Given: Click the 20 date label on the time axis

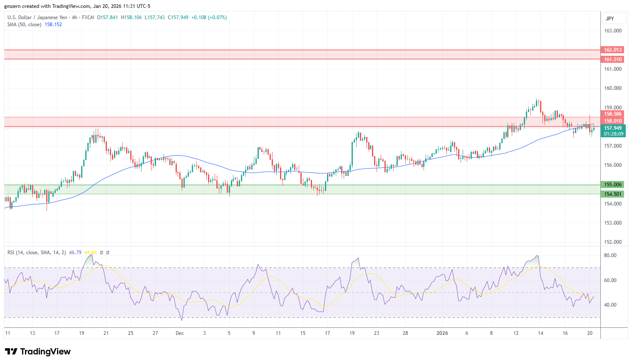Looking at the screenshot, I should click(590, 333).
